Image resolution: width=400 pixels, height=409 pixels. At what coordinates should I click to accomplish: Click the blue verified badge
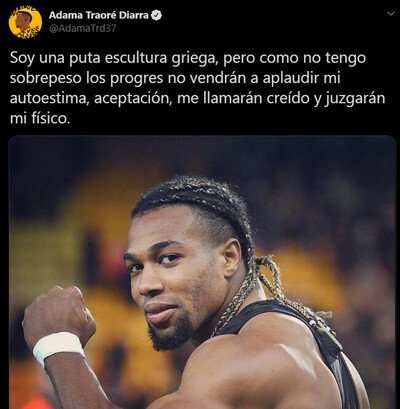[x=157, y=15]
